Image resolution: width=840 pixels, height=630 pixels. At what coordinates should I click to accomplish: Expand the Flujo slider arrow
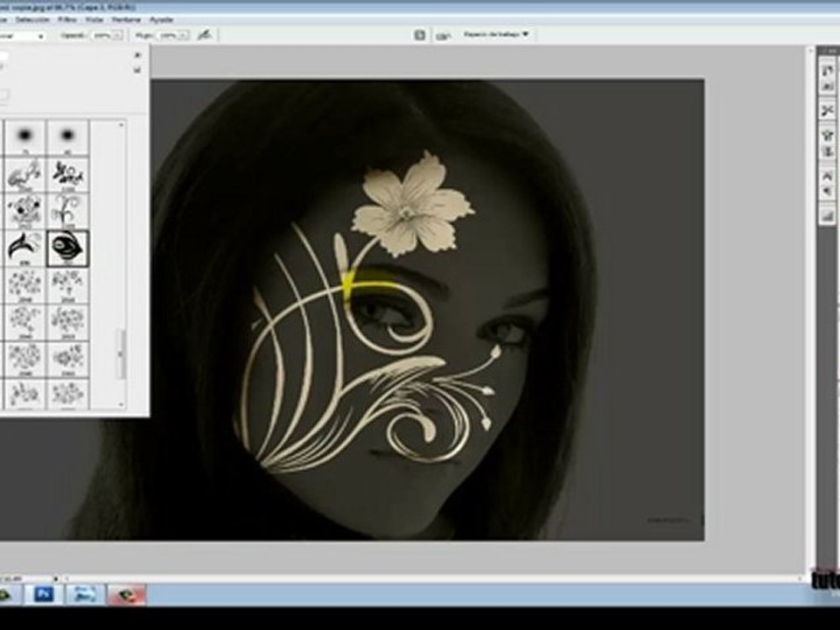pos(185,35)
